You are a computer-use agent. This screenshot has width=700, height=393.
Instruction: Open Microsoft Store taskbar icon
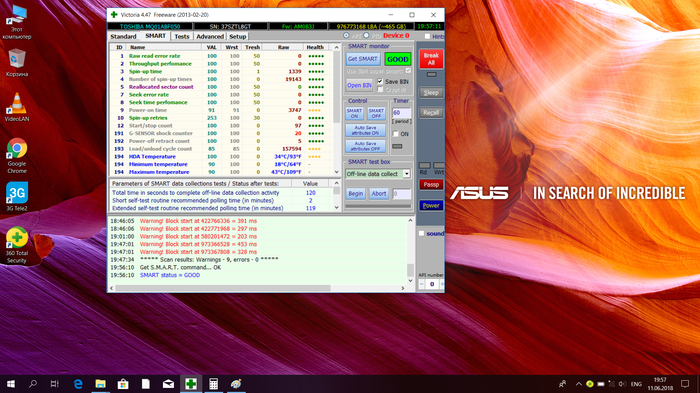click(x=123, y=384)
